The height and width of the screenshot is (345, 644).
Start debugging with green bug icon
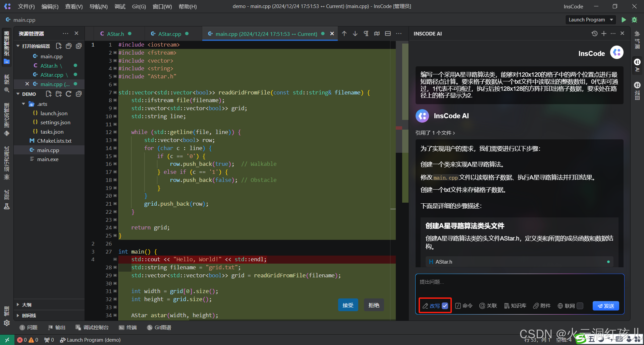tap(634, 20)
